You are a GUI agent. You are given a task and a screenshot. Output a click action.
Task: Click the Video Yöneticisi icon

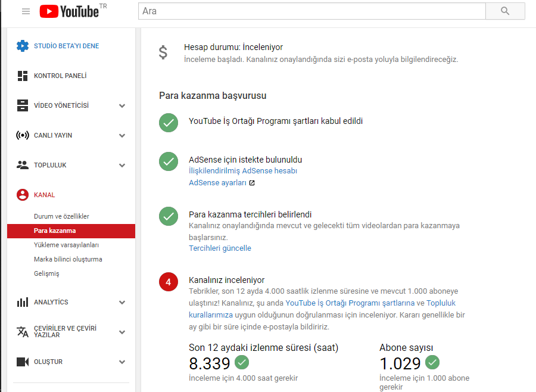coord(23,105)
